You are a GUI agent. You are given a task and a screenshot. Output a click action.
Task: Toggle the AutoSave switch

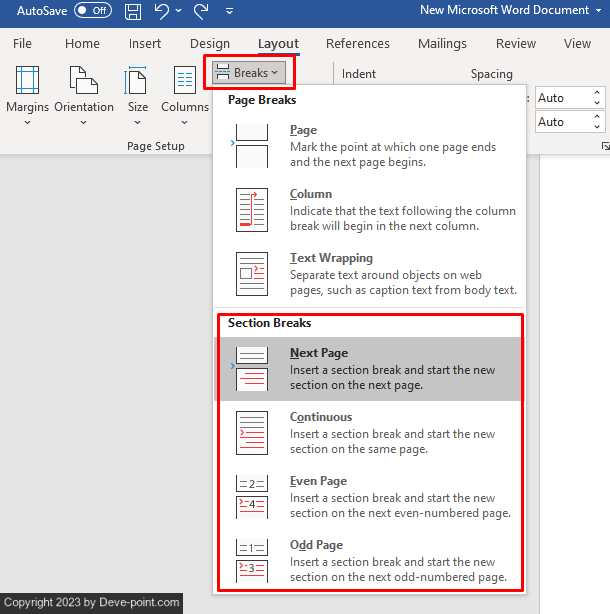click(x=93, y=11)
